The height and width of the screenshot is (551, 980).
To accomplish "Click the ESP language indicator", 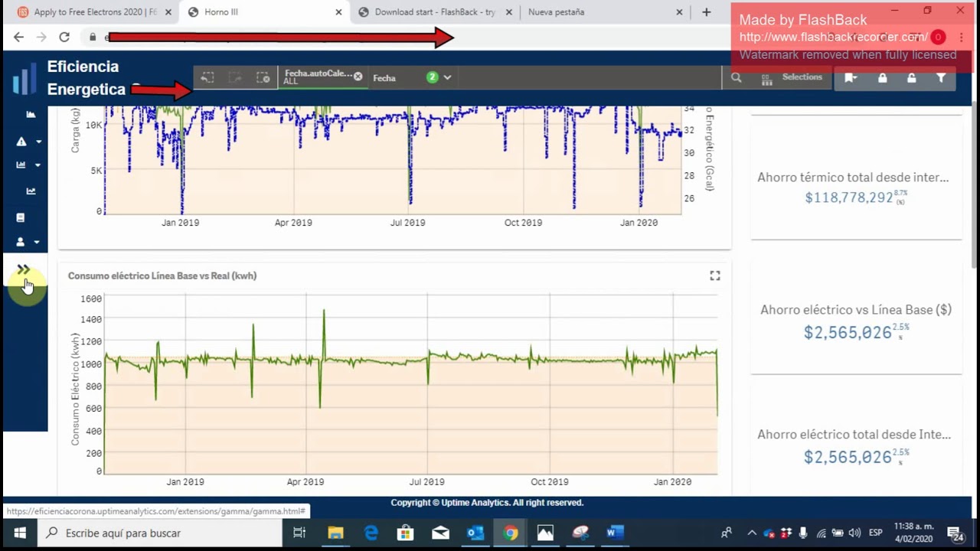I will [x=875, y=533].
